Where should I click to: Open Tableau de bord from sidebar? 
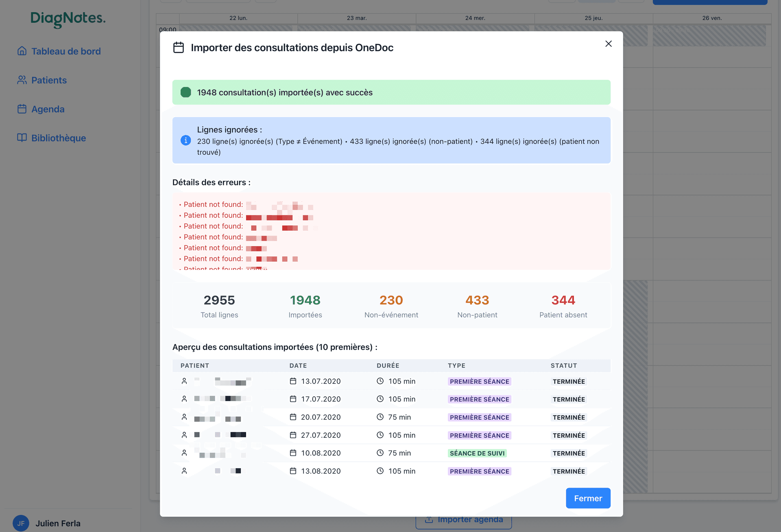click(66, 51)
